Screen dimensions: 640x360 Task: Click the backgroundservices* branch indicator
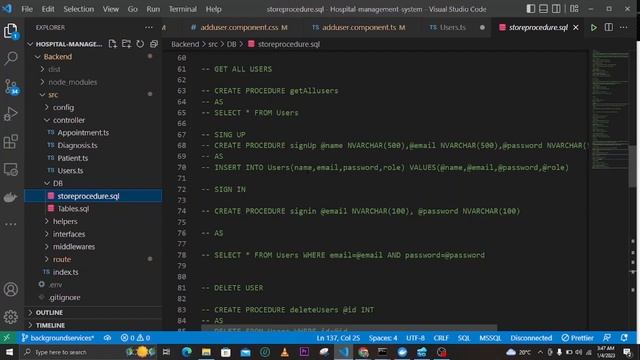(57, 338)
